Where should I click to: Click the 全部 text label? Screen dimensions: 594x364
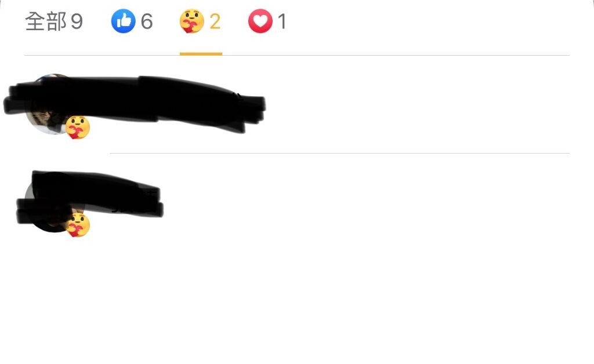click(46, 21)
